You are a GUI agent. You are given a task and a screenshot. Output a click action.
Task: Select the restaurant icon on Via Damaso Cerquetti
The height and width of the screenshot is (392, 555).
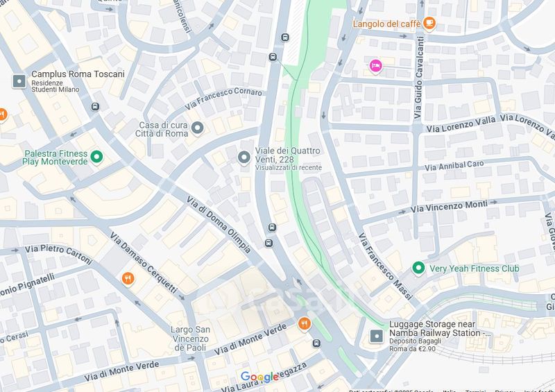coord(128,279)
